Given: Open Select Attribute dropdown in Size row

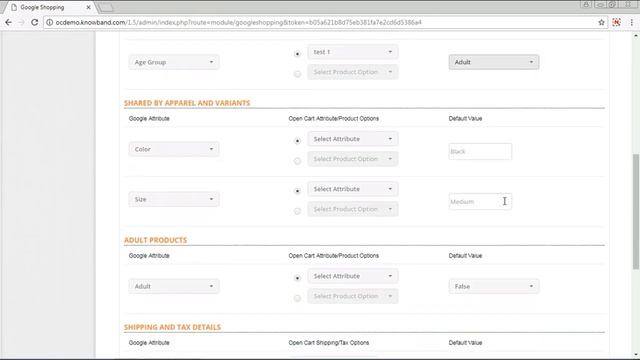Looking at the screenshot, I should pos(353,189).
